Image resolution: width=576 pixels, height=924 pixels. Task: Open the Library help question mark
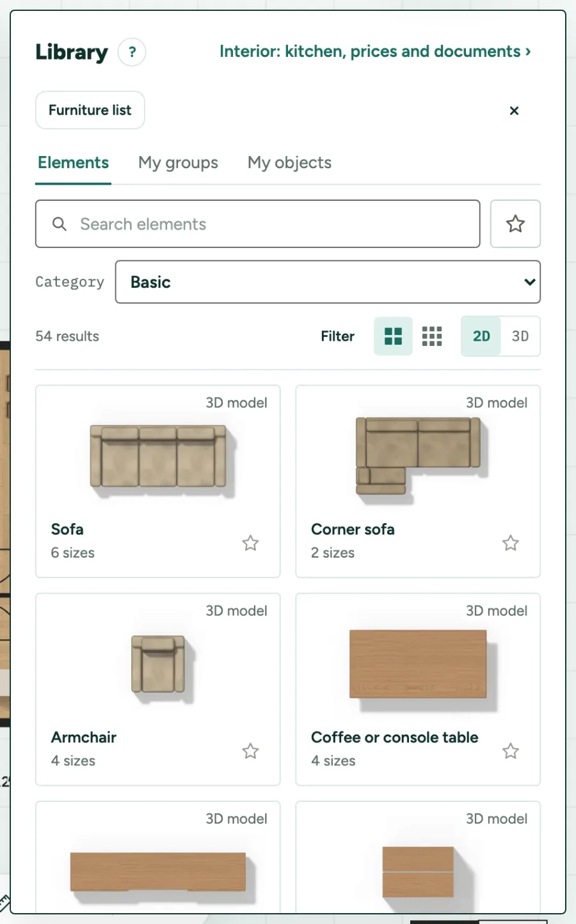132,52
